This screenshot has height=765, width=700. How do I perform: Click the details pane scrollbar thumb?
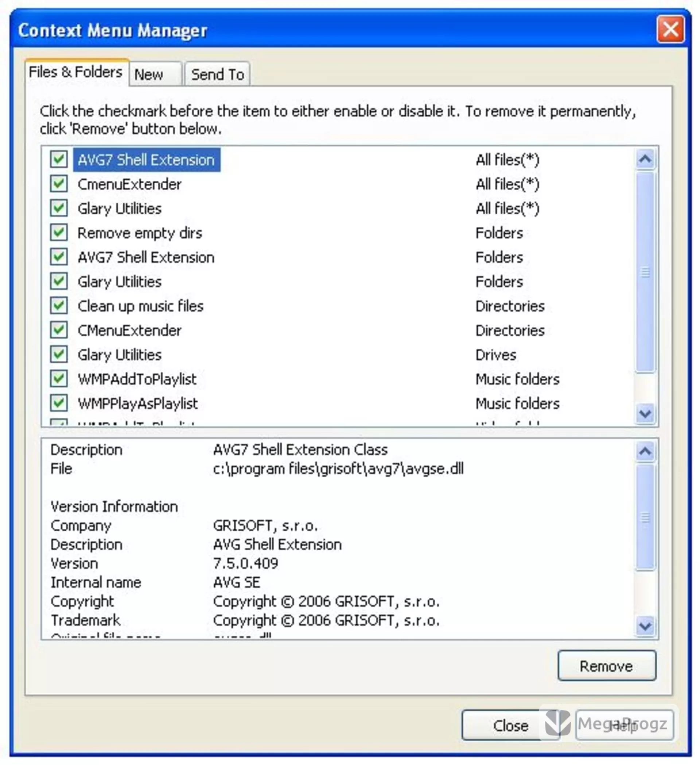tap(645, 517)
